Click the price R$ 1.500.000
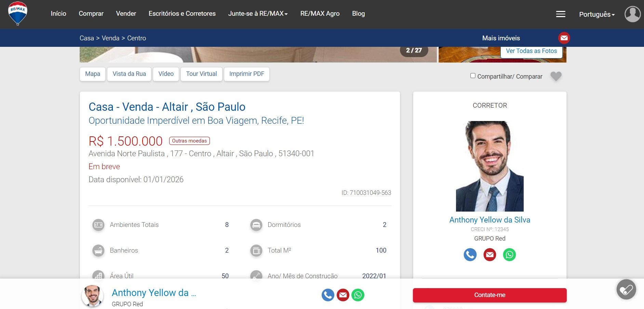The height and width of the screenshot is (309, 644). (x=125, y=141)
